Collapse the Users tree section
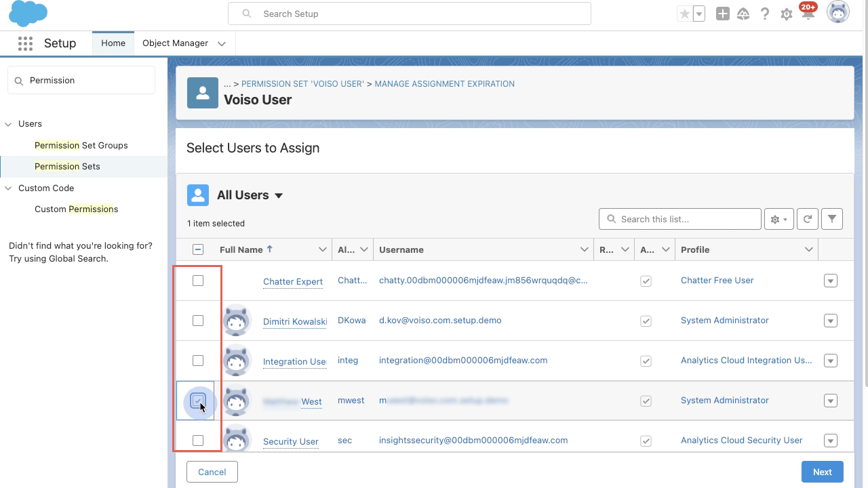This screenshot has height=488, width=868. 8,124
